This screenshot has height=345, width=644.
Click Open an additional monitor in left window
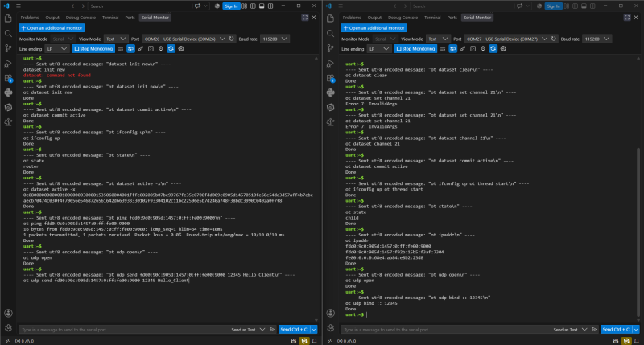[52, 28]
